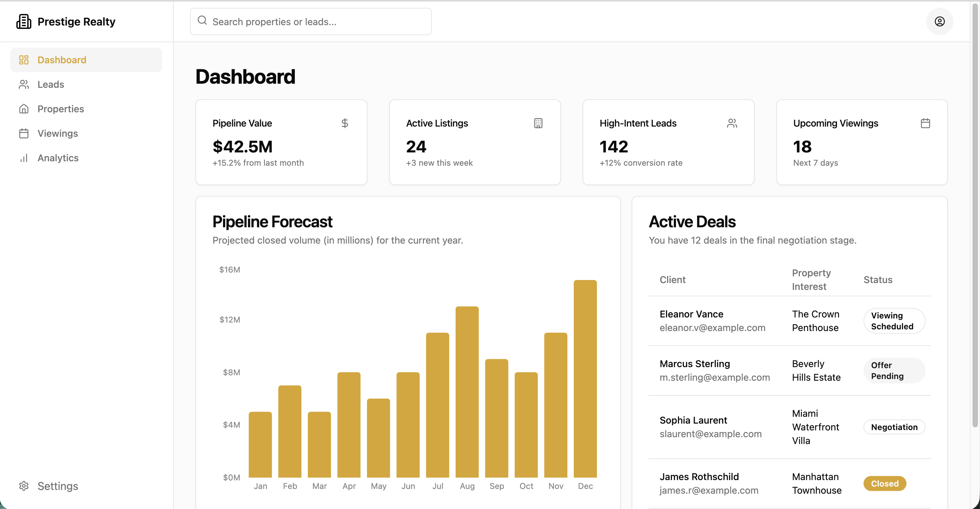Click the slaurent@example.com email
The width and height of the screenshot is (980, 509).
[x=710, y=434]
